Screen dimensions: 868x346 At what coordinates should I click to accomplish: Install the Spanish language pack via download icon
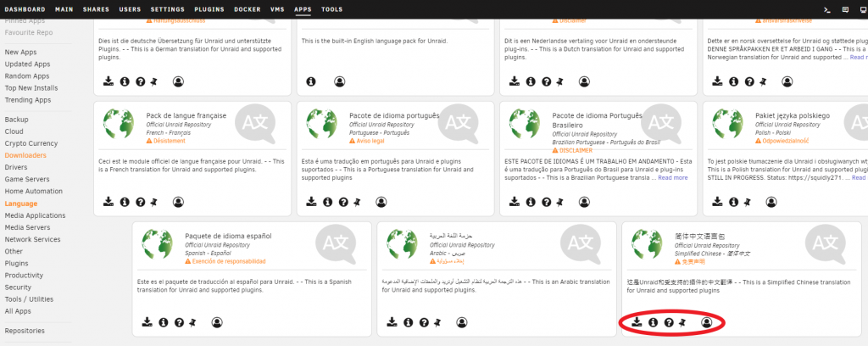147,321
